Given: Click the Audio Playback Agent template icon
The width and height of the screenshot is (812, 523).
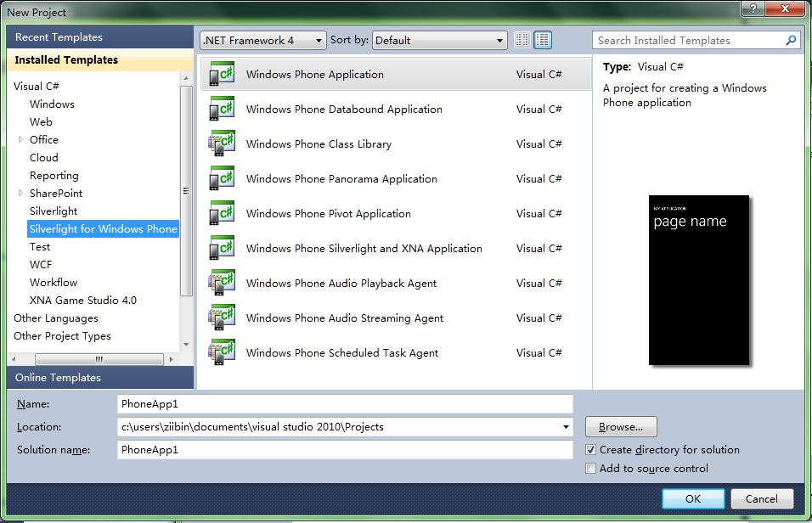Looking at the screenshot, I should click(222, 283).
